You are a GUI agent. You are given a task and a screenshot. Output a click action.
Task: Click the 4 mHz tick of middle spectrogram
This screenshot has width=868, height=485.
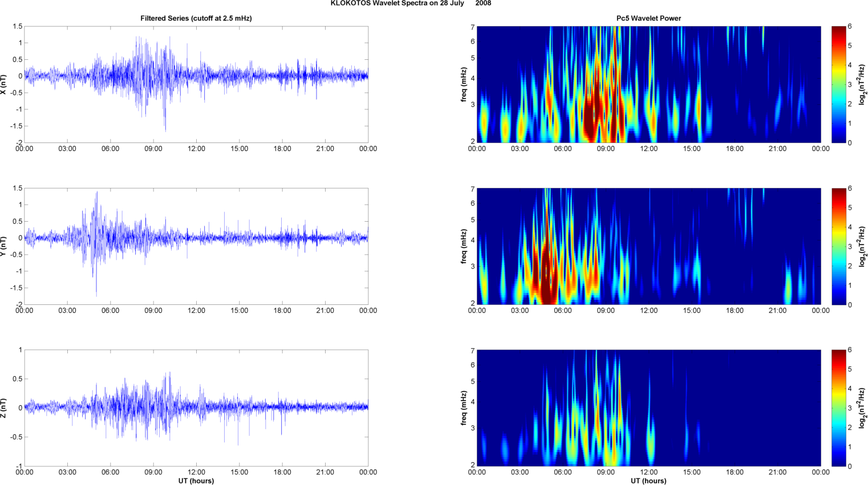point(472,241)
